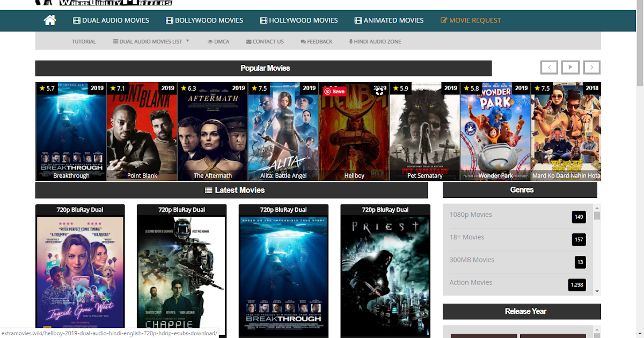644x338 pixels.
Task: Click the Pinterest Save button on Hellboy
Action: [x=334, y=91]
